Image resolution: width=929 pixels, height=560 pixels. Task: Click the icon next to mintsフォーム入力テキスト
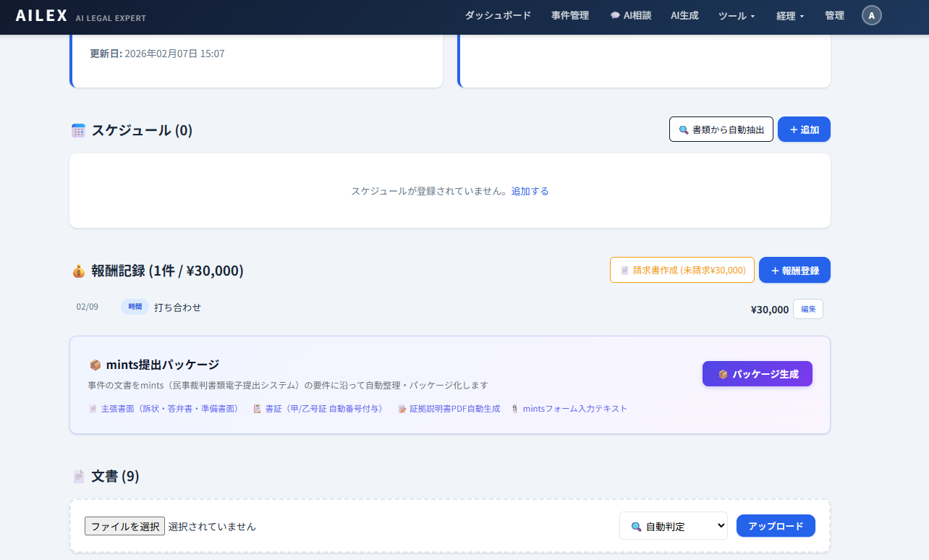pyautogui.click(x=514, y=409)
